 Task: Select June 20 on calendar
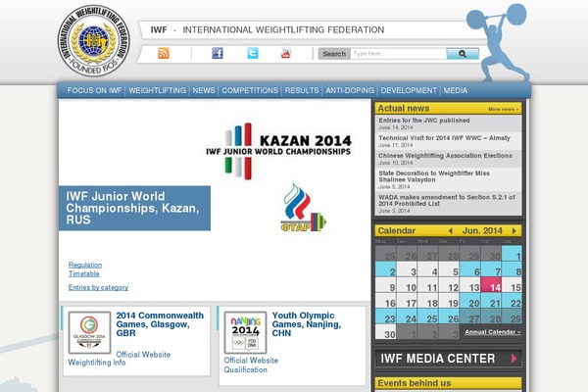[470, 301]
